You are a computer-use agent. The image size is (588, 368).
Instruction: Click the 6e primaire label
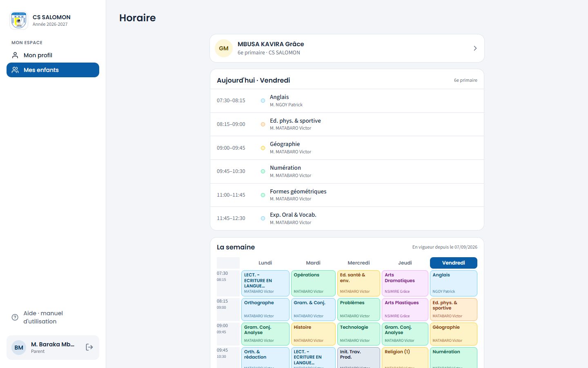click(x=465, y=80)
